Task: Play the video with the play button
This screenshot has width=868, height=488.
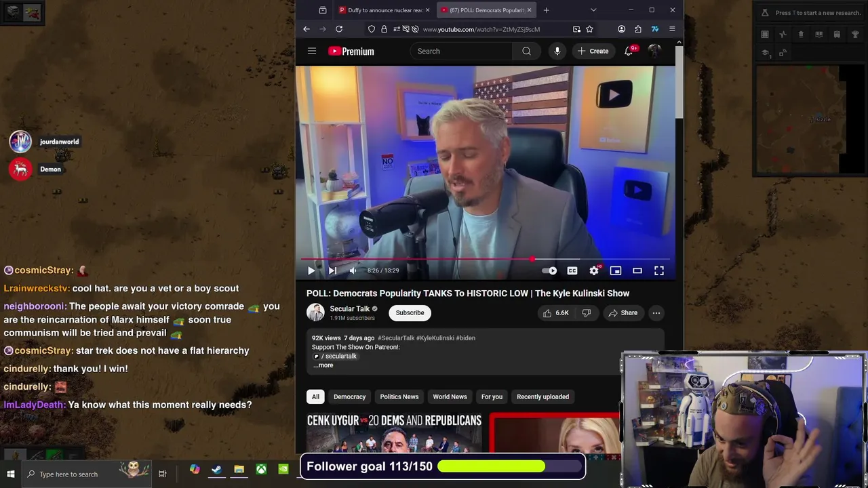Action: pyautogui.click(x=311, y=270)
